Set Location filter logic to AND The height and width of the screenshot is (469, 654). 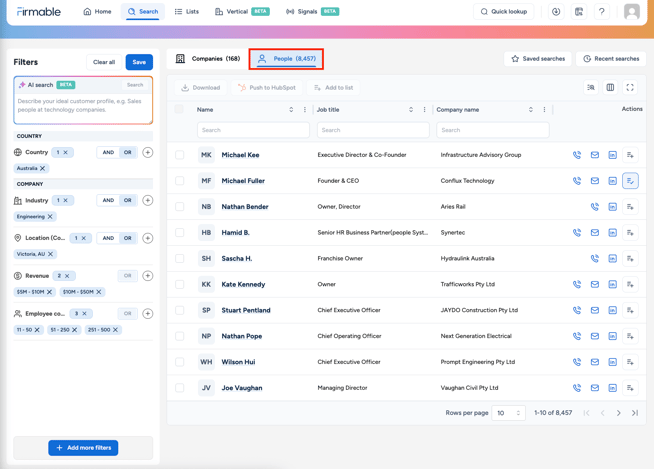point(108,238)
